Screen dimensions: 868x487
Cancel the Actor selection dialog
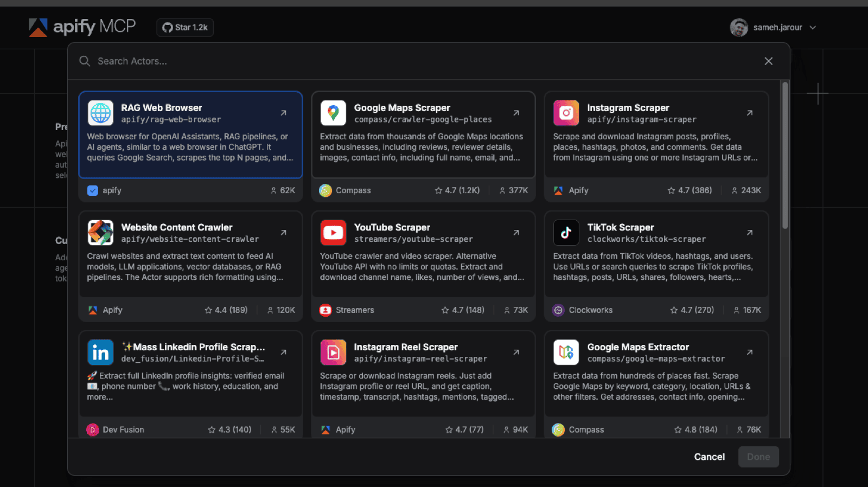[709, 457]
